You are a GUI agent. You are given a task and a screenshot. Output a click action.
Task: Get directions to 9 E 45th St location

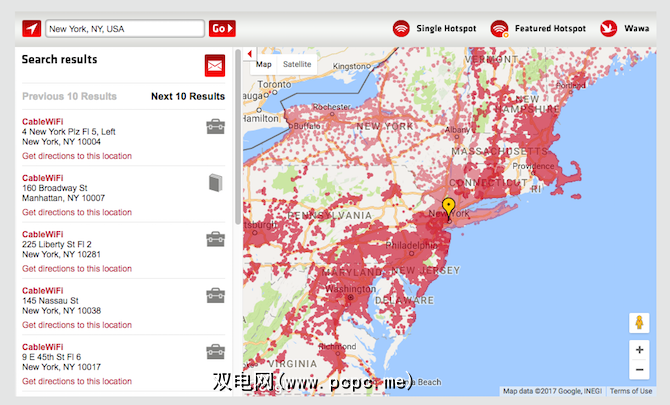click(77, 382)
